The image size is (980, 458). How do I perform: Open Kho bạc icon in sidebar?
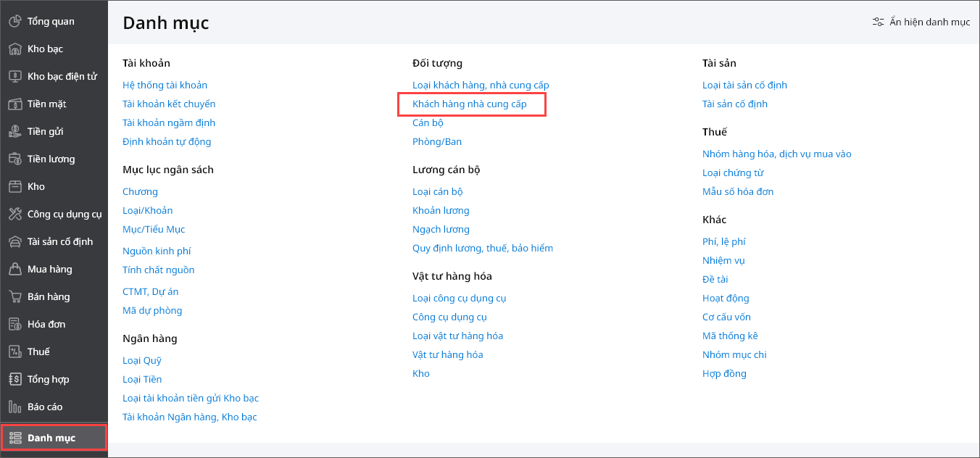(14, 49)
